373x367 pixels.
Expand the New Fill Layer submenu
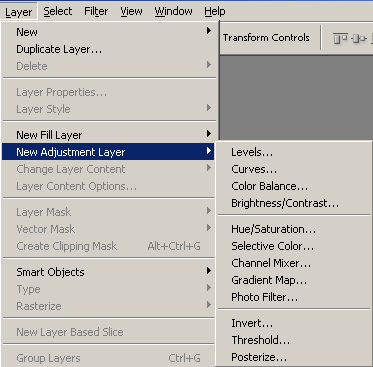pyautogui.click(x=209, y=134)
